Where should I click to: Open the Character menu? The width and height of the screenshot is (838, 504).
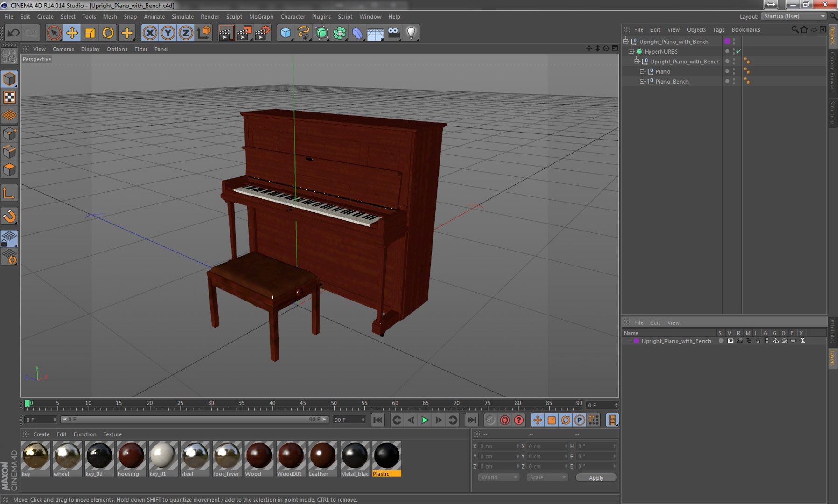(x=293, y=17)
